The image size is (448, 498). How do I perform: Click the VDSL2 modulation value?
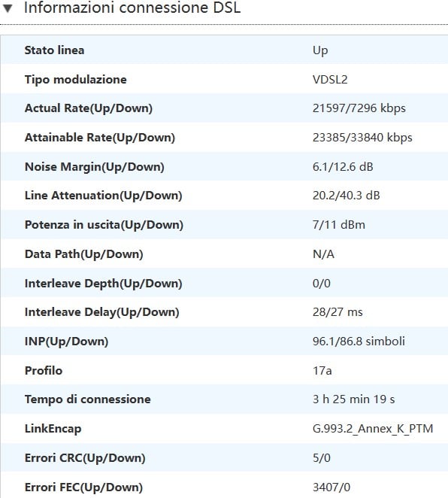pyautogui.click(x=330, y=80)
